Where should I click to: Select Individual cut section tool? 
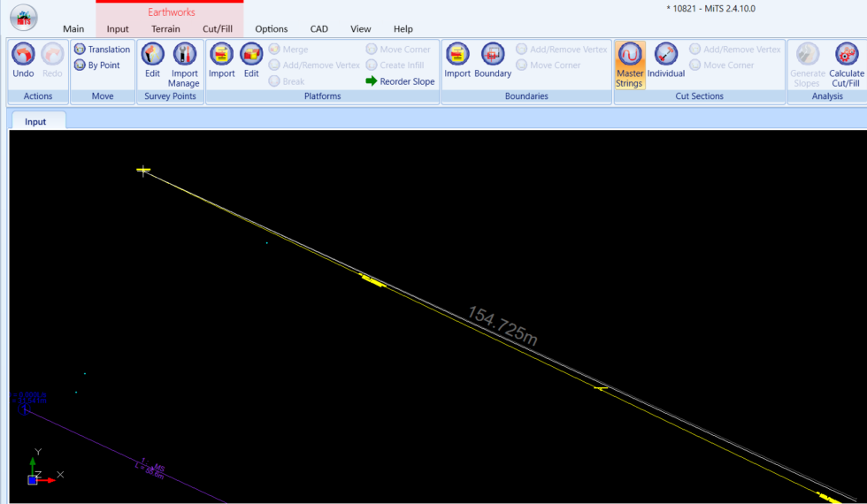pyautogui.click(x=665, y=55)
